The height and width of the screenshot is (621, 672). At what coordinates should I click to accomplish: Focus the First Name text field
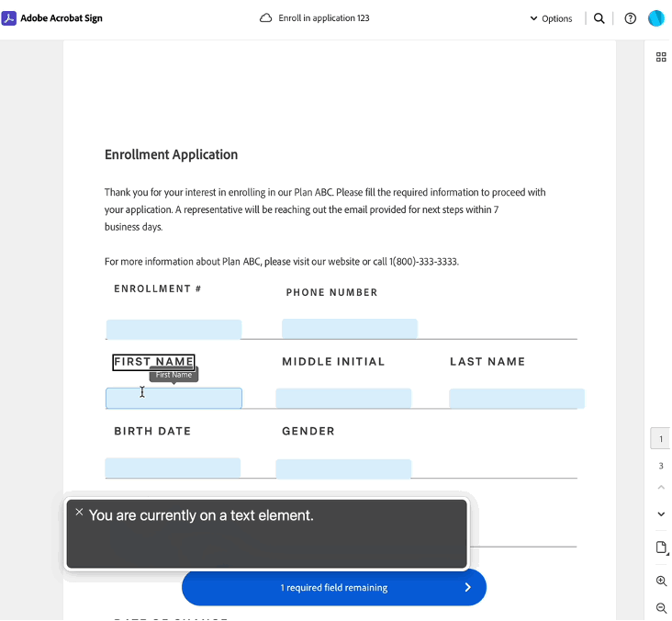coord(174,398)
